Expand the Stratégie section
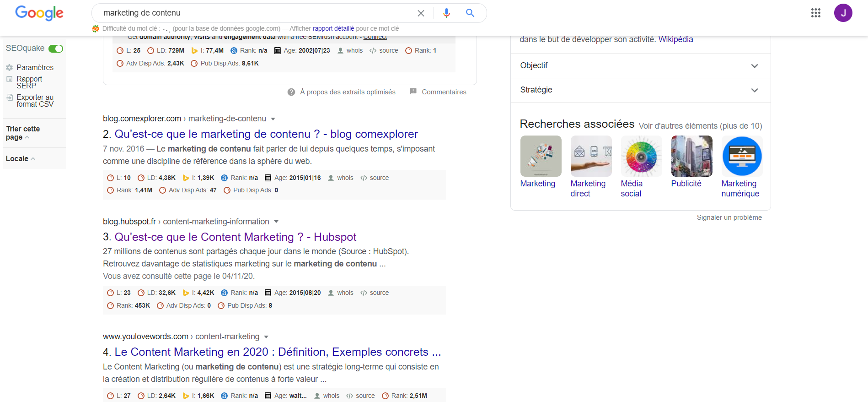The width and height of the screenshot is (868, 402). pos(640,90)
